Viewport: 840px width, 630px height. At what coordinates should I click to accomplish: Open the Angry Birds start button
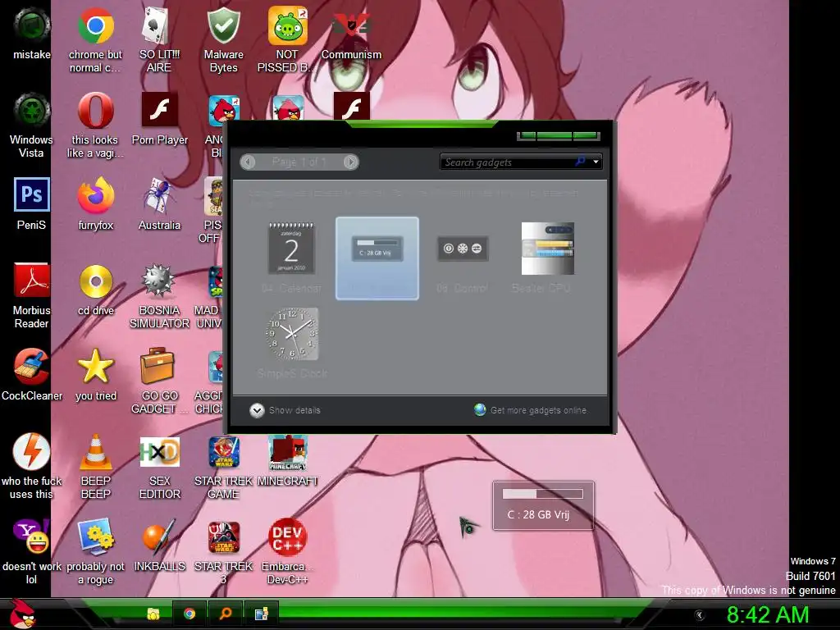pyautogui.click(x=22, y=614)
